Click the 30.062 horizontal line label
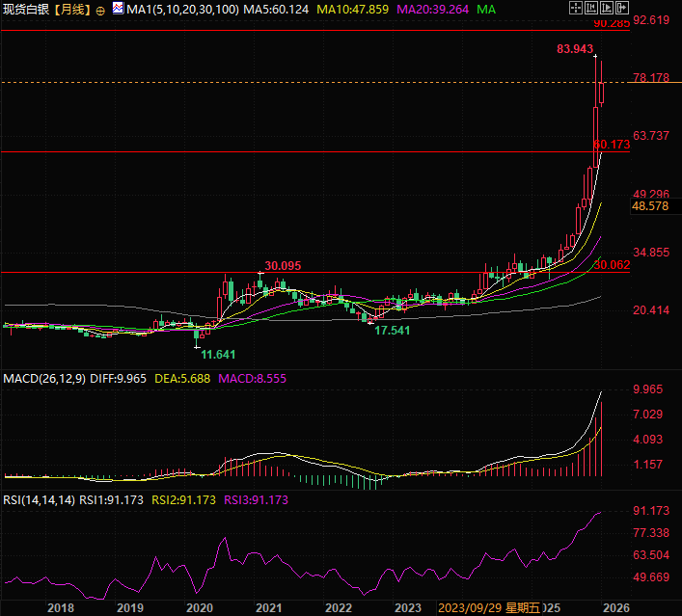Screen dimensions: 682x616 (612, 265)
